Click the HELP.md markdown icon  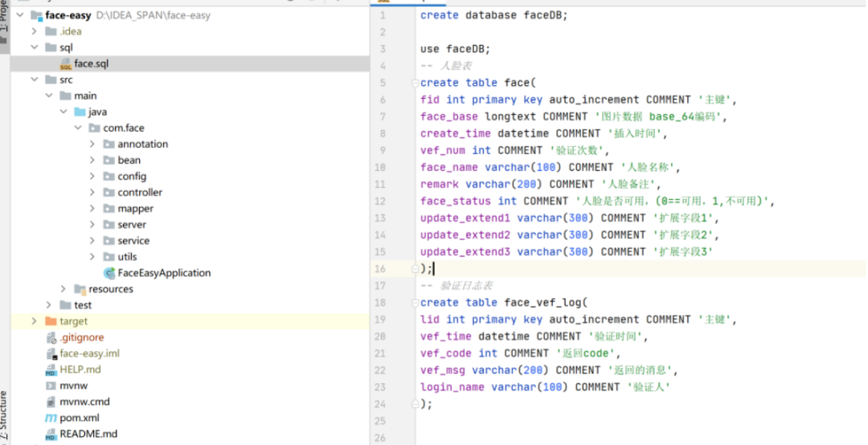51,369
